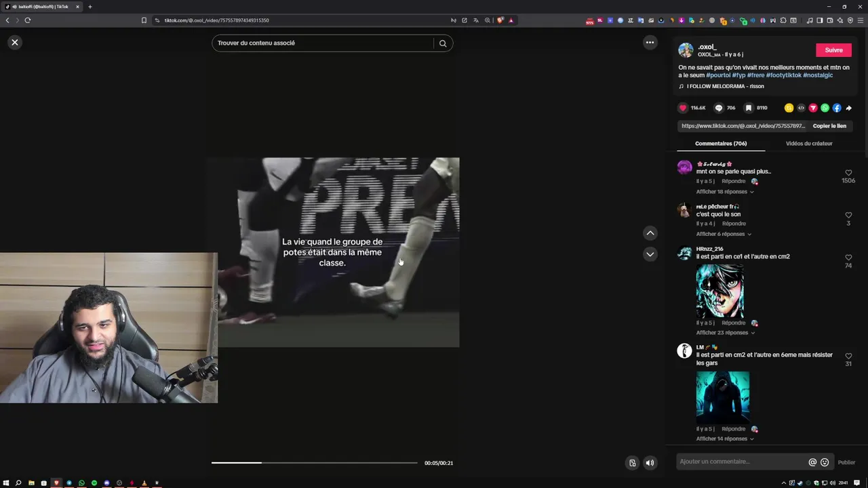Switch to 'Vidéos du créateur' tab
Image resolution: width=868 pixels, height=488 pixels.
tap(809, 144)
